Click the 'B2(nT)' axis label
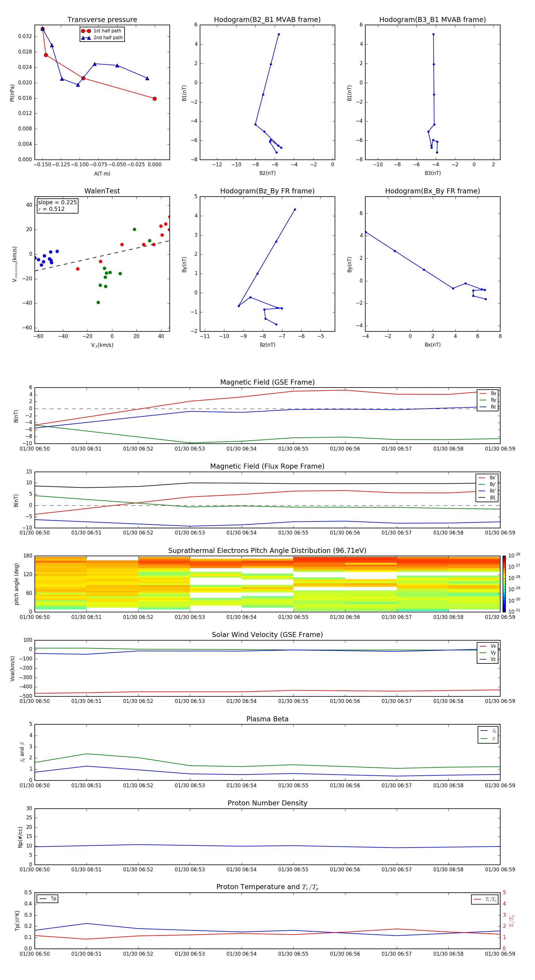 pos(267,173)
